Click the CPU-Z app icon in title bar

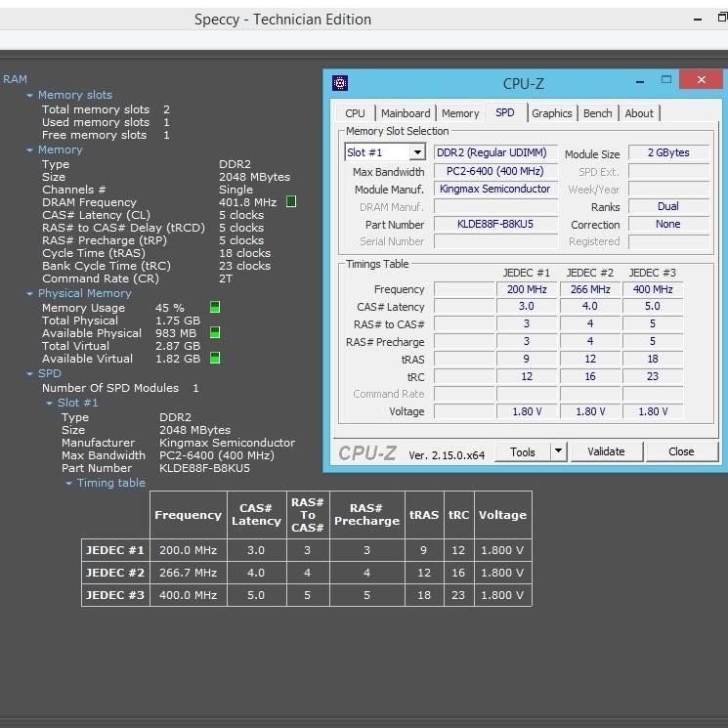(x=340, y=83)
